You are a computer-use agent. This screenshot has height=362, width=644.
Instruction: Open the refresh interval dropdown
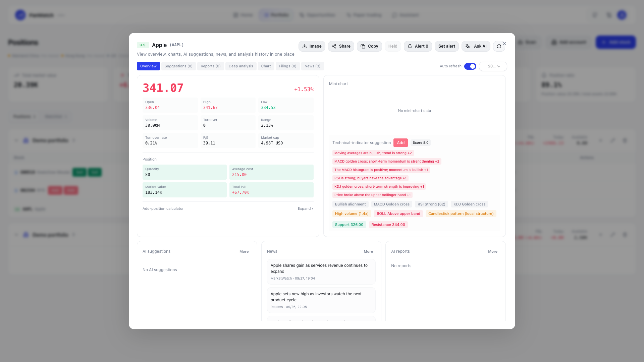pos(493,66)
